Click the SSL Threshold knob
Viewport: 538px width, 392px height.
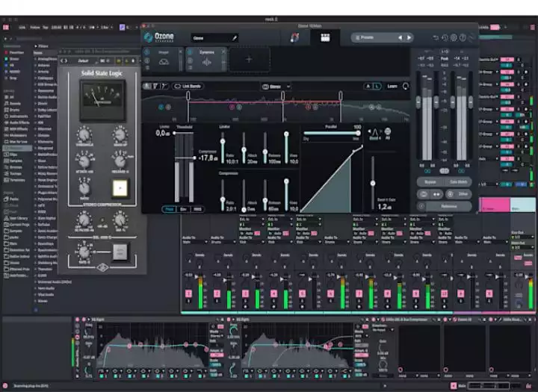pos(84,134)
